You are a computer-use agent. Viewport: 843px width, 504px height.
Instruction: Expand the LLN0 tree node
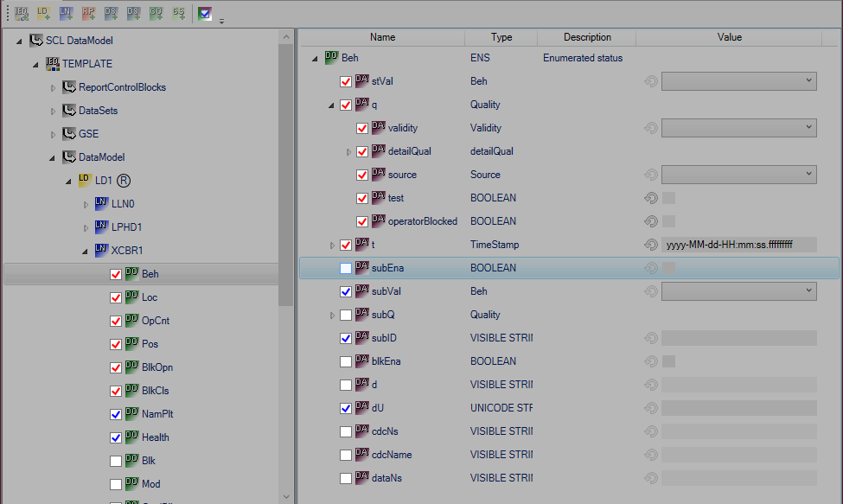pos(86,204)
